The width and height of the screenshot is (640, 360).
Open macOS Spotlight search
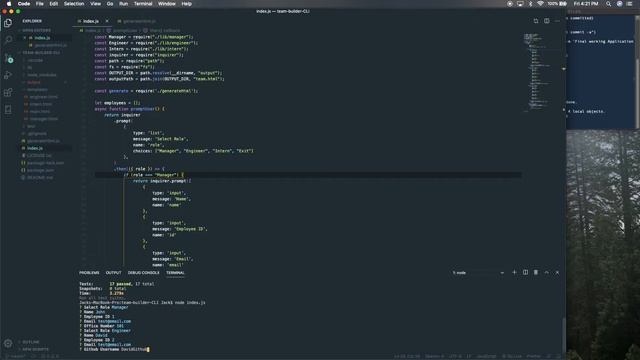(609, 4)
